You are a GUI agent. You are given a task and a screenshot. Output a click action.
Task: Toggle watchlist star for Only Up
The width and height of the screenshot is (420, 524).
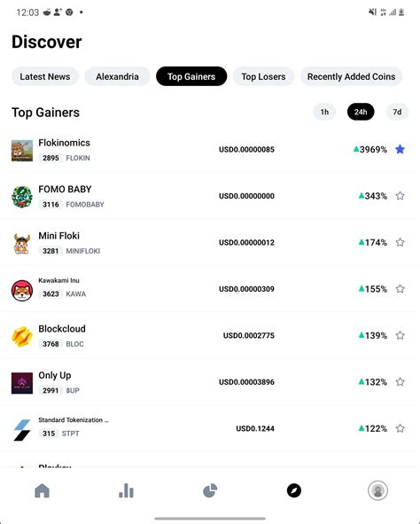pos(400,381)
